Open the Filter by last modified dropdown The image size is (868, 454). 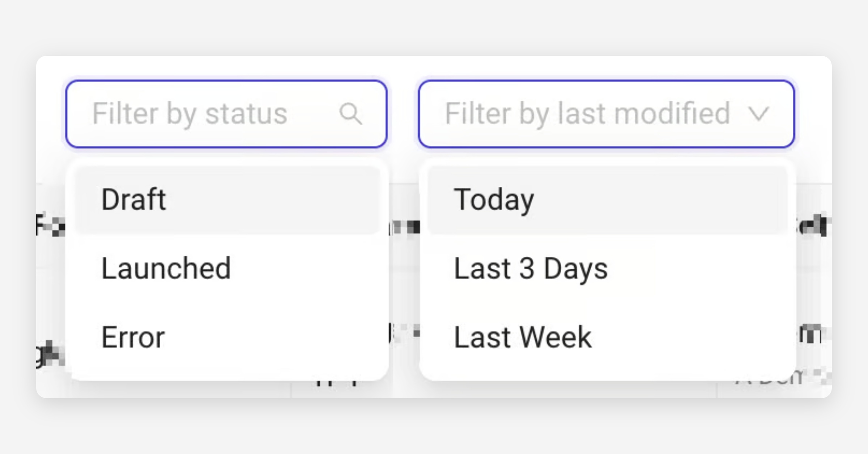pos(606,114)
